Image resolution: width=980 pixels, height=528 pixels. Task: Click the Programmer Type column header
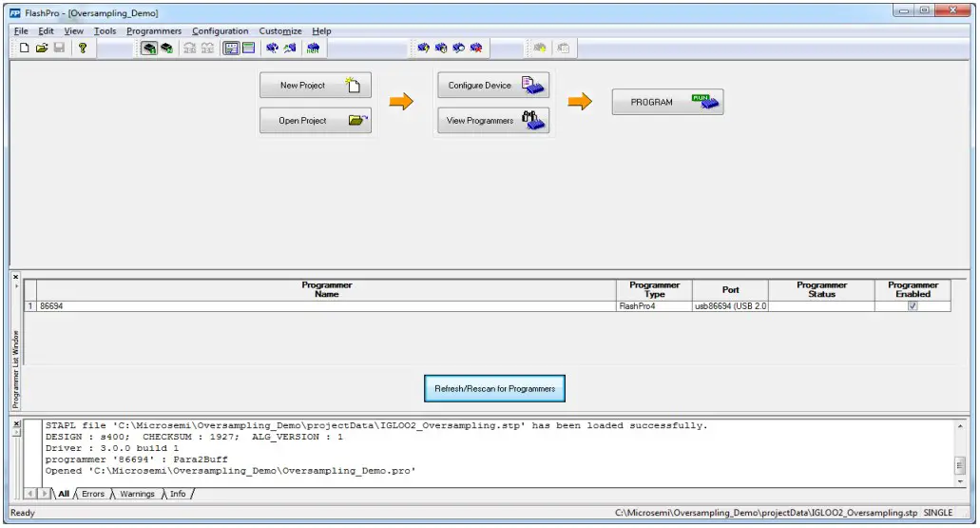(654, 289)
